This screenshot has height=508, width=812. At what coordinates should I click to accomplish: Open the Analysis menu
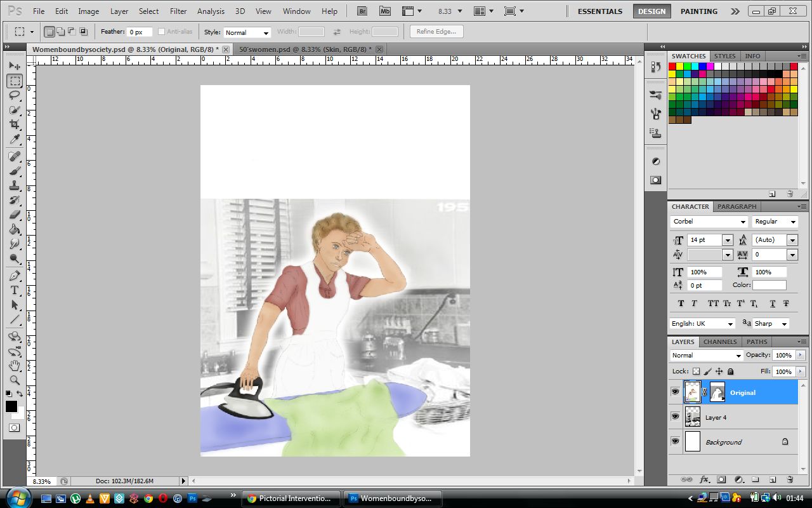[211, 11]
